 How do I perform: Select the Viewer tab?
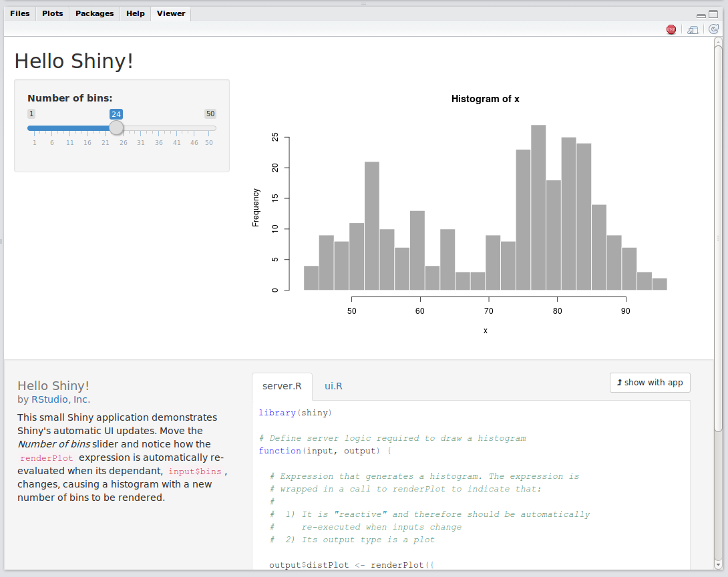tap(171, 13)
